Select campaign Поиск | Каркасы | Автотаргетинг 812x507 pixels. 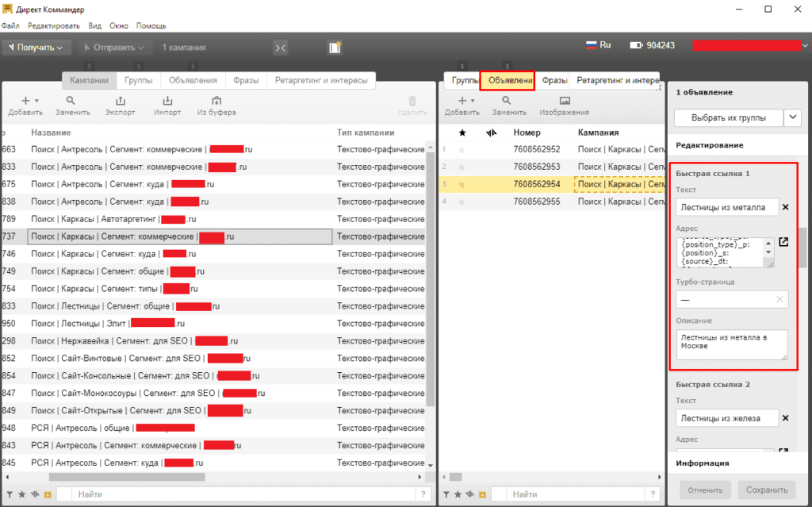click(x=179, y=219)
